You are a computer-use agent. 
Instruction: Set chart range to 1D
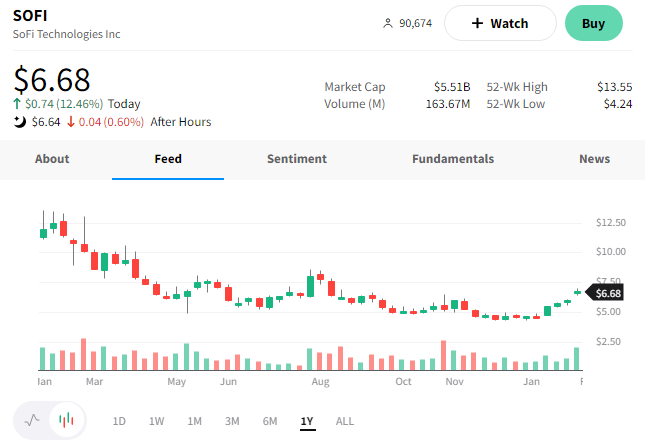(x=119, y=421)
